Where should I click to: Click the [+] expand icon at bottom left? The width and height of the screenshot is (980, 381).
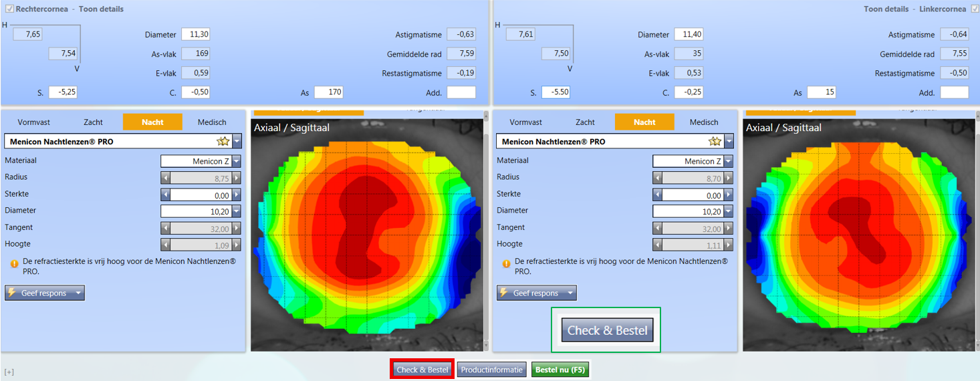pos(9,372)
